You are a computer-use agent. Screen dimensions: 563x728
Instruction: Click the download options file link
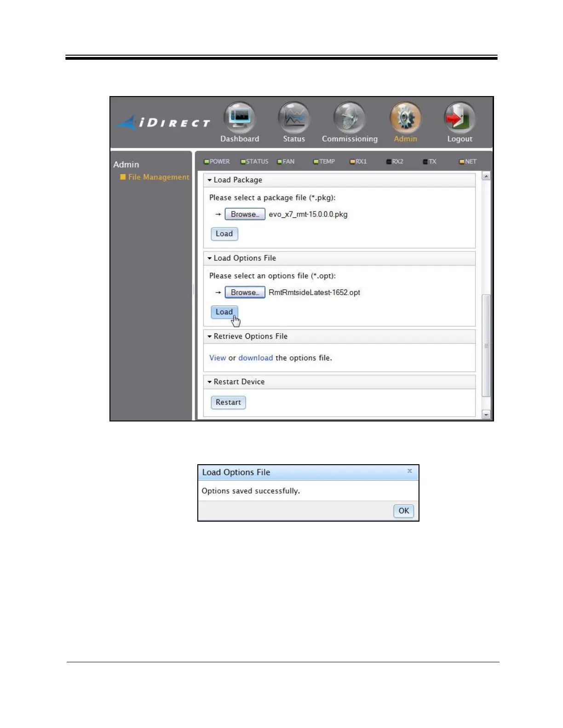click(x=255, y=358)
